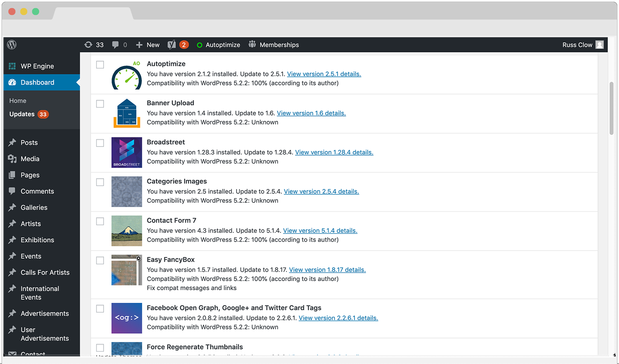Open the Galleries menu
Viewport: 619px width, 364px height.
(x=42, y=207)
